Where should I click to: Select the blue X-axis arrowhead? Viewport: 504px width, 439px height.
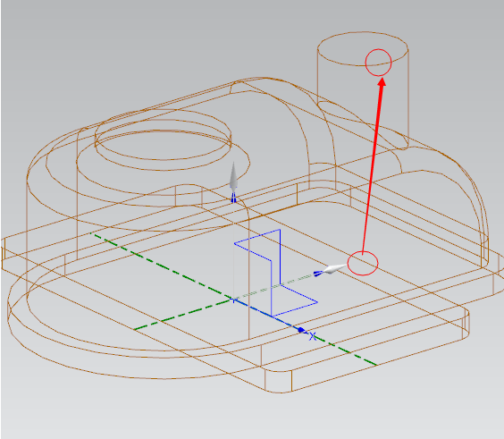pos(301,330)
